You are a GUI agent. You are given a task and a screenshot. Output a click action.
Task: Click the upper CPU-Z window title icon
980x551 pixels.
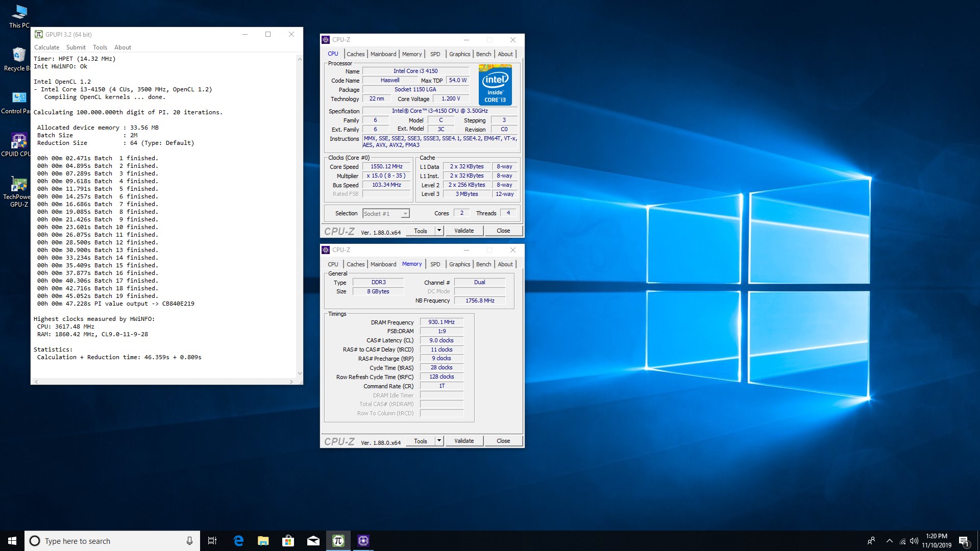[x=326, y=40]
